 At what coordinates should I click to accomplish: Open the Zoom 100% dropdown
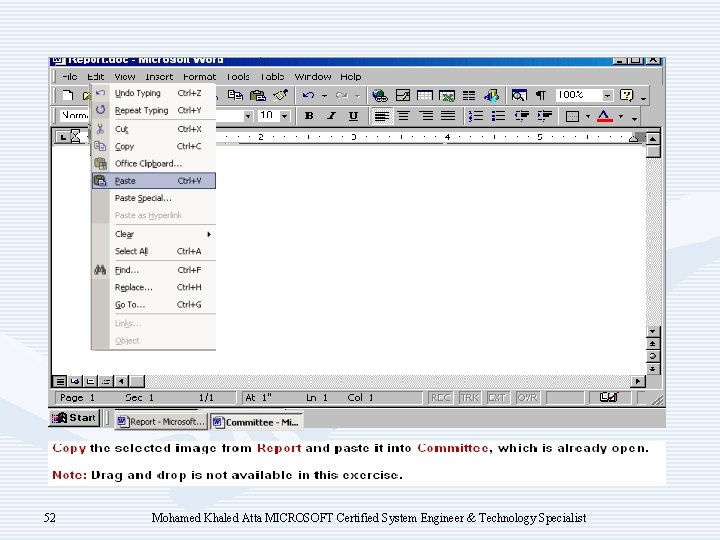point(608,96)
